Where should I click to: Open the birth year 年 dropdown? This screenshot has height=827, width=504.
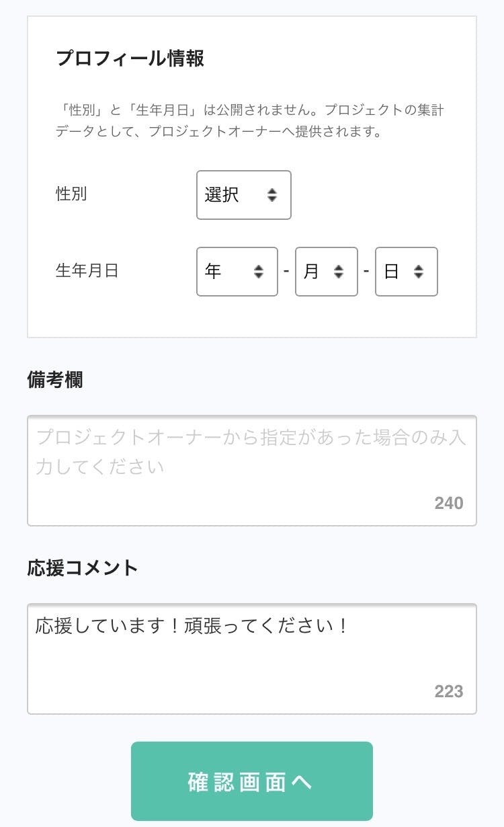pos(237,272)
